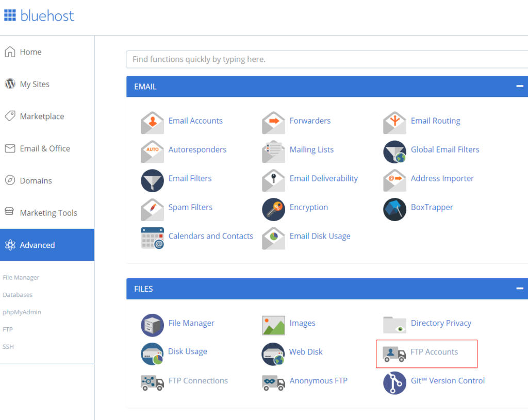Open the Web Disk text link
Viewport: 528px width, 420px height.
click(x=306, y=352)
